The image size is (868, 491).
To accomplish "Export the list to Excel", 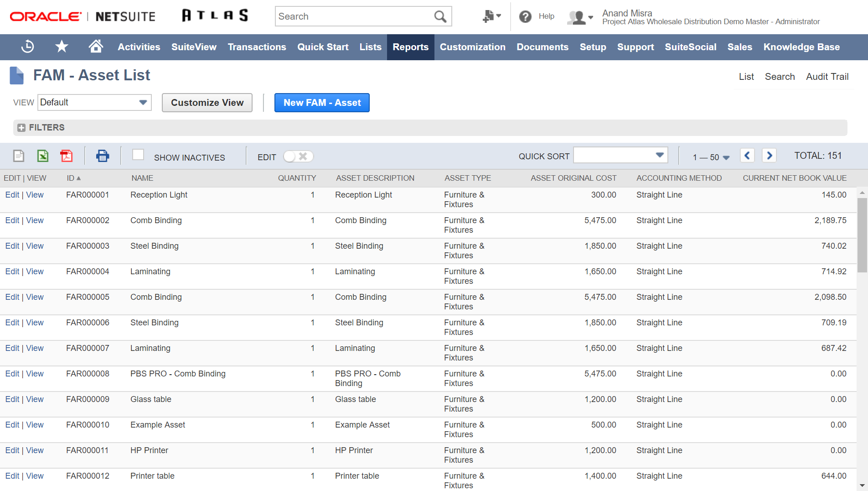I will coord(42,156).
